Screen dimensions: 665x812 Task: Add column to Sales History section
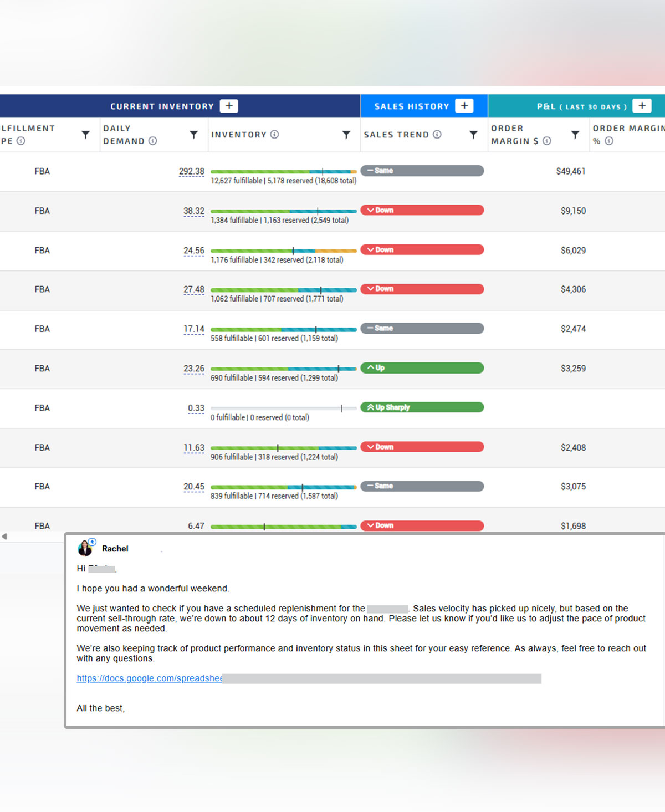click(464, 106)
